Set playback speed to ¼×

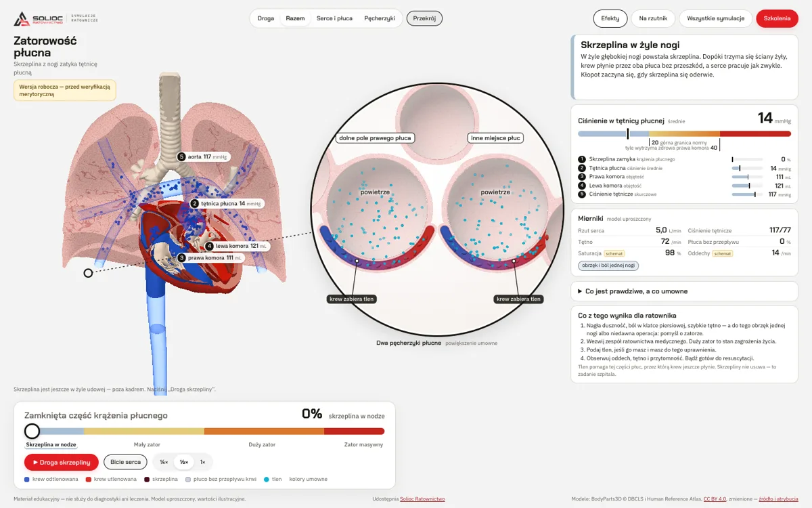point(164,462)
